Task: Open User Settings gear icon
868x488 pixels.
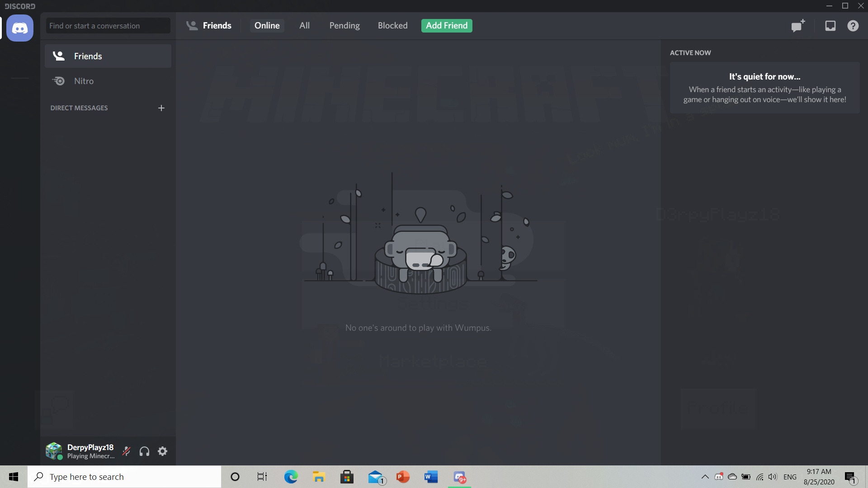Action: [x=162, y=451]
